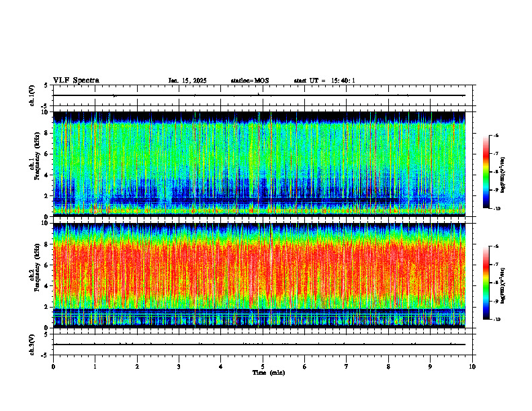532x411 pixels.
Task: Click the "6" tick on Time axis
Action: (x=305, y=367)
